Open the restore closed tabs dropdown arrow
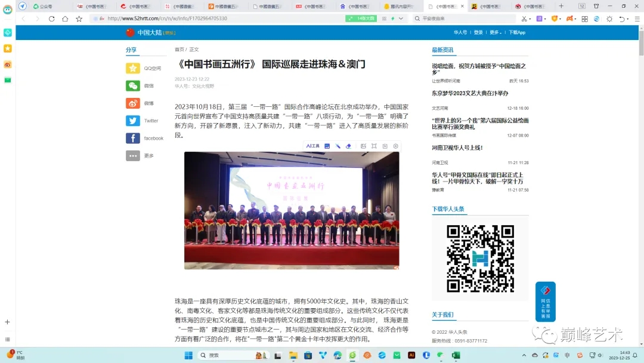The height and width of the screenshot is (363, 644). pos(627,19)
